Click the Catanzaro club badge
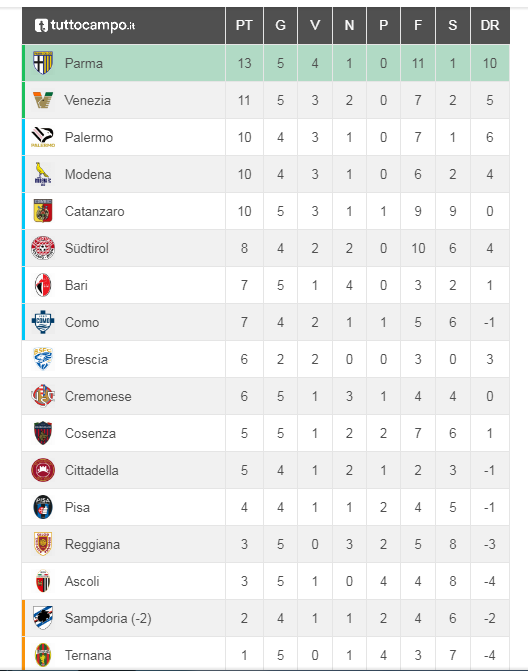 point(43,211)
